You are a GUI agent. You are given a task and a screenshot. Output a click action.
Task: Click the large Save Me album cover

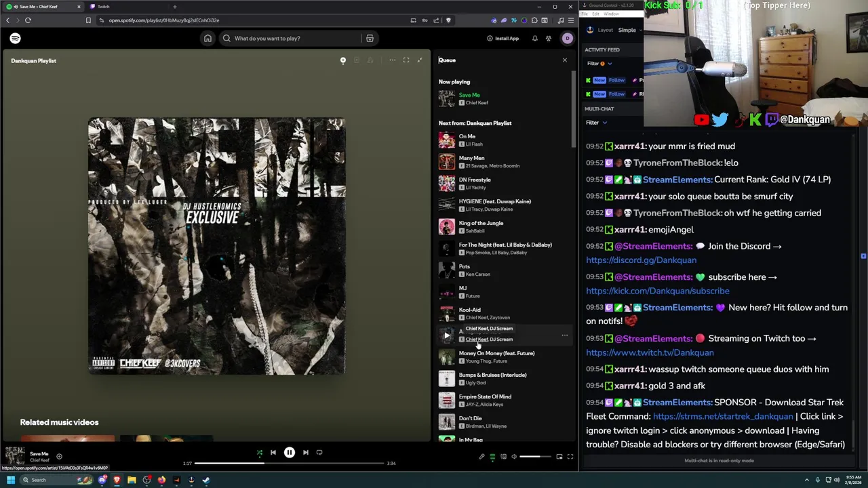pos(216,246)
